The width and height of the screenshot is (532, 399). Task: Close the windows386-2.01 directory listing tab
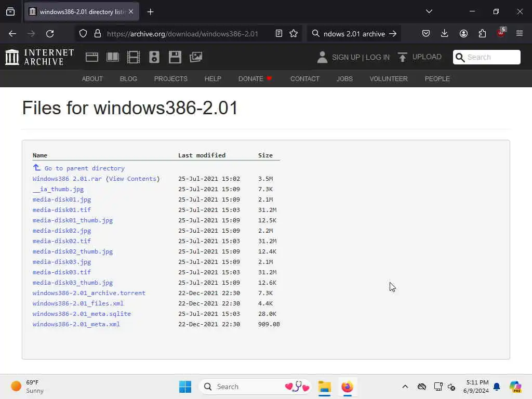click(131, 12)
